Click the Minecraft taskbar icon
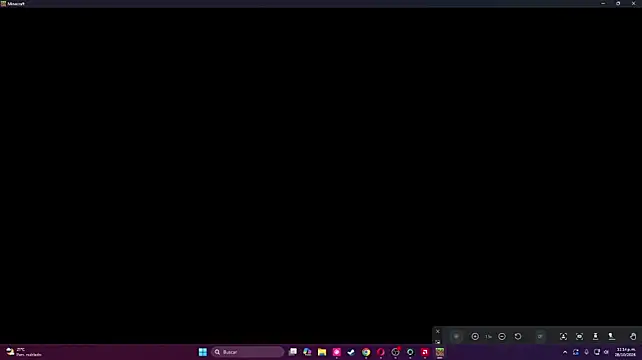Image resolution: width=642 pixels, height=360 pixels. click(x=440, y=352)
